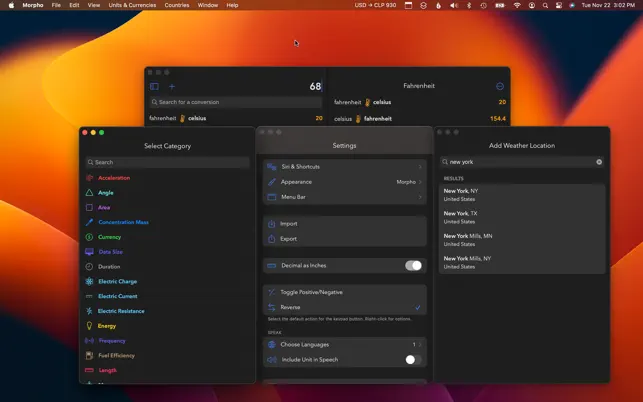Open the Appearance setting showing Morpho
This screenshot has width=643, height=402.
coord(344,182)
